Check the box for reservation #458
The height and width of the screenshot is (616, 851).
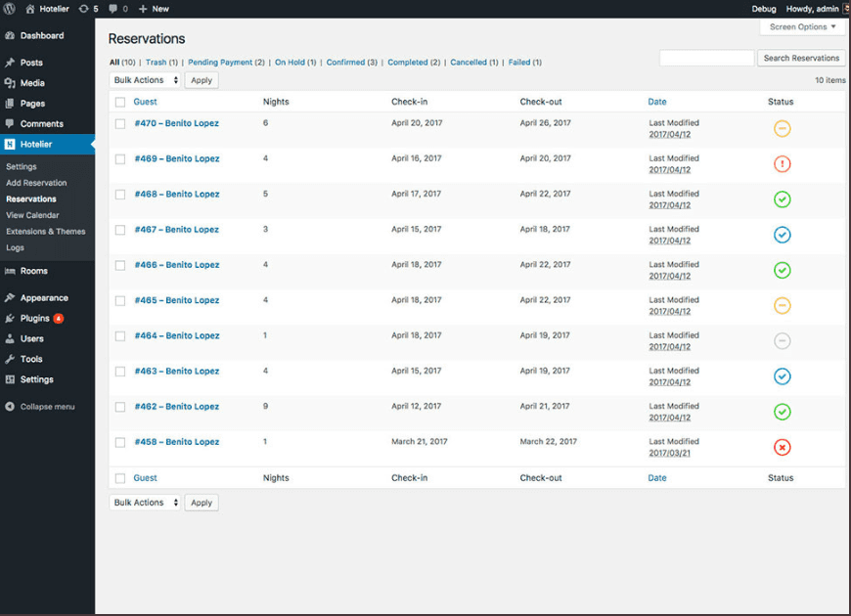tap(120, 442)
